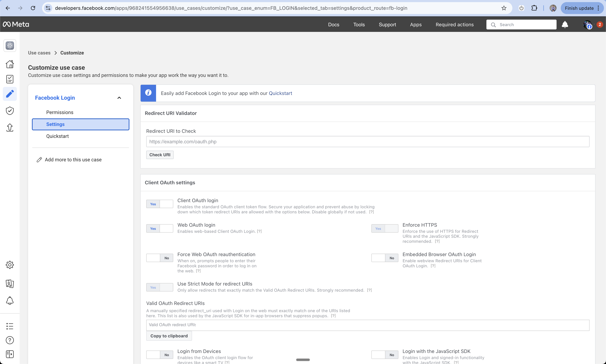The height and width of the screenshot is (364, 606).
Task: Open Tools menu in header
Action: coord(359,25)
